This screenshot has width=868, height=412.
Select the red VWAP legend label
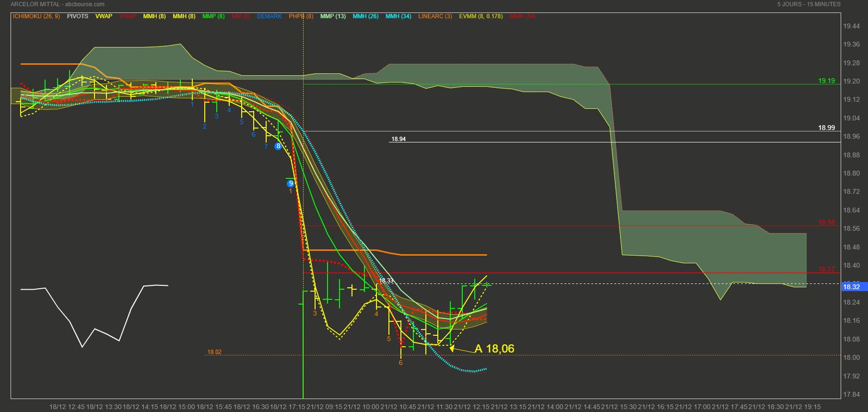coord(128,16)
